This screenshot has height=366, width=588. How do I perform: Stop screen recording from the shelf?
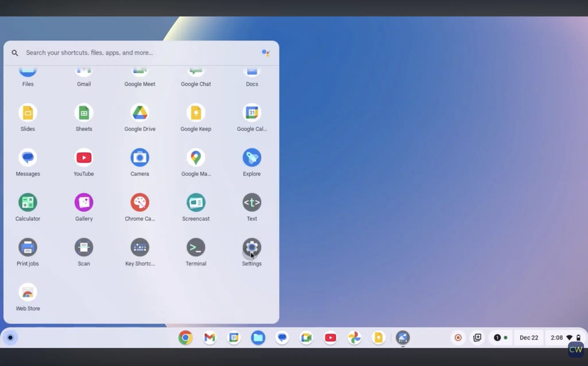(458, 338)
